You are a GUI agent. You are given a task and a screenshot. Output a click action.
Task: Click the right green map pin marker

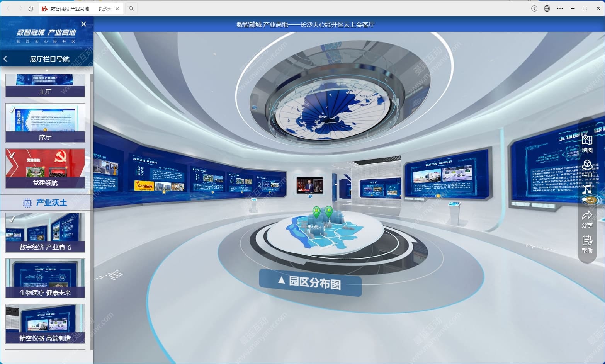click(x=328, y=211)
